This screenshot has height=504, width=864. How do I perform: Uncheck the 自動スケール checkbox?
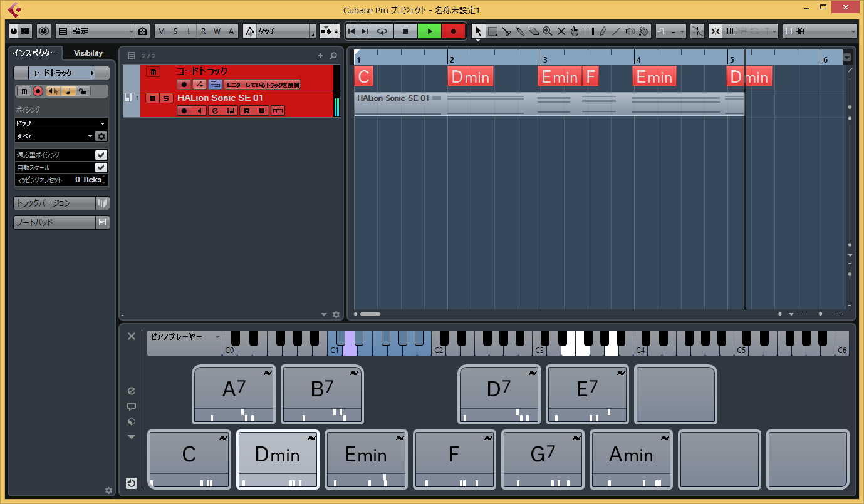[x=101, y=167]
